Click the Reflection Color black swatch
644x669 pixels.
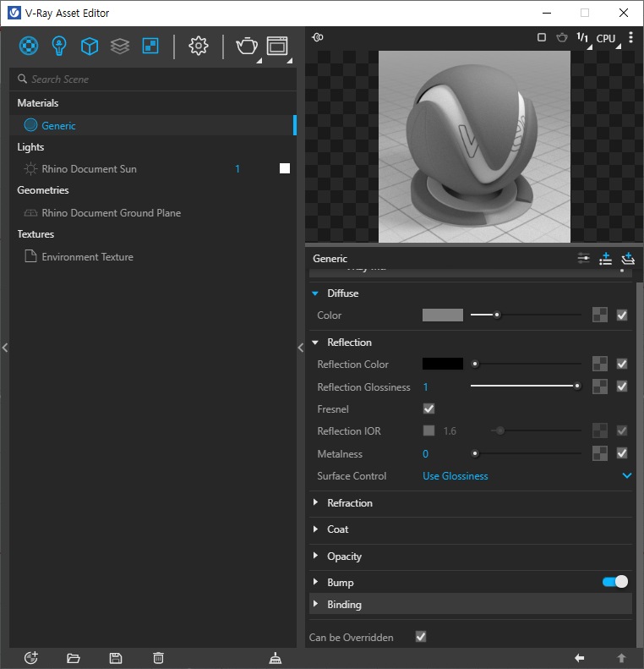tap(442, 364)
